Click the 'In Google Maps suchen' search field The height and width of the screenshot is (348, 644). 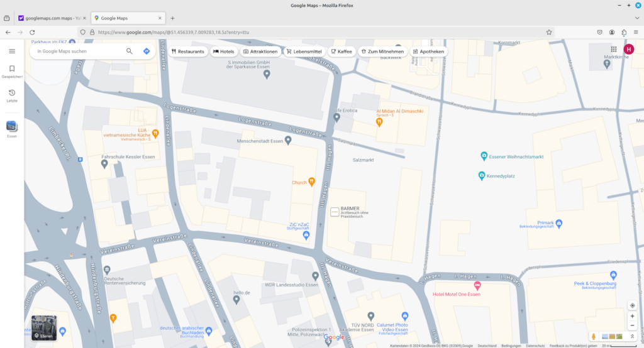[79, 51]
